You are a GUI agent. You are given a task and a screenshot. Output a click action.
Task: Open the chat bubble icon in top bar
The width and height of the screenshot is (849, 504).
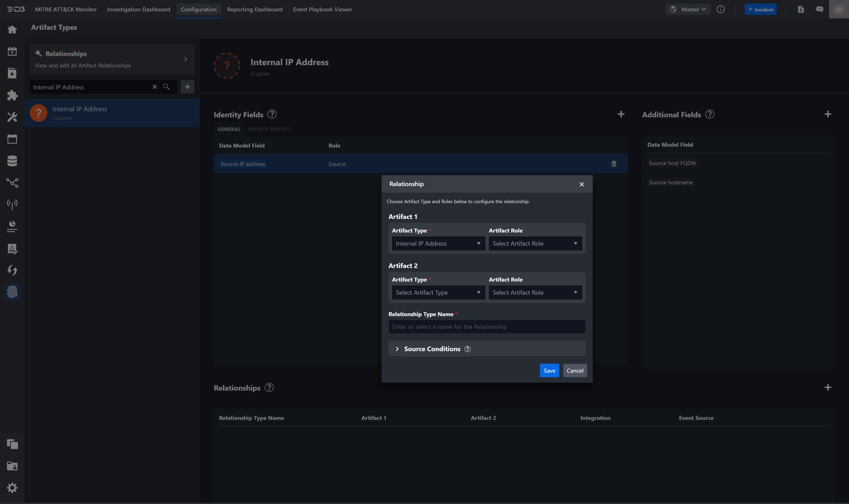[x=819, y=9]
